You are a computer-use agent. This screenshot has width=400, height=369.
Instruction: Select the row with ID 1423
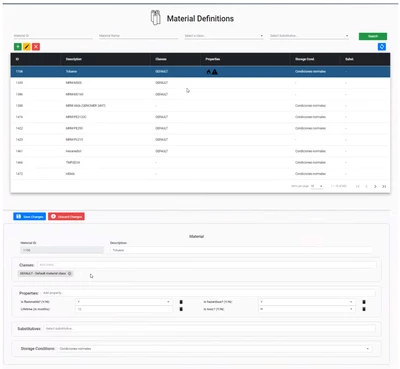[200, 140]
